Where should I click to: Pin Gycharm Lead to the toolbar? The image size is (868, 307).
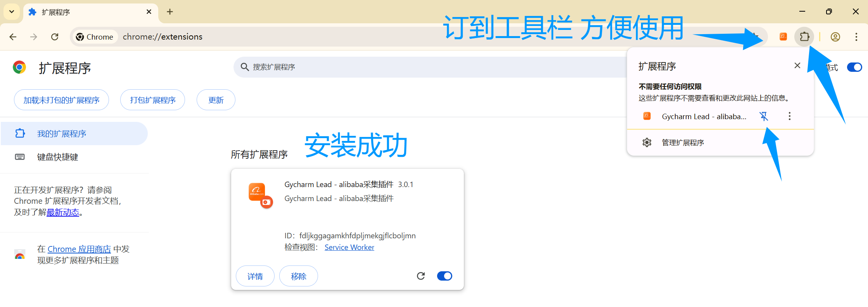pyautogui.click(x=764, y=116)
